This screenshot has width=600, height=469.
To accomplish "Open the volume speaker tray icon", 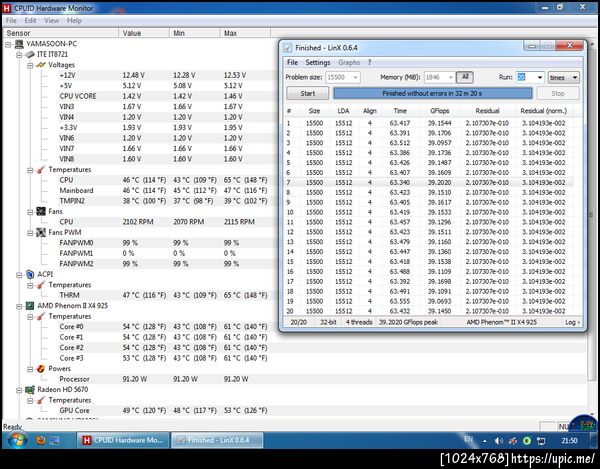I will coord(499,441).
